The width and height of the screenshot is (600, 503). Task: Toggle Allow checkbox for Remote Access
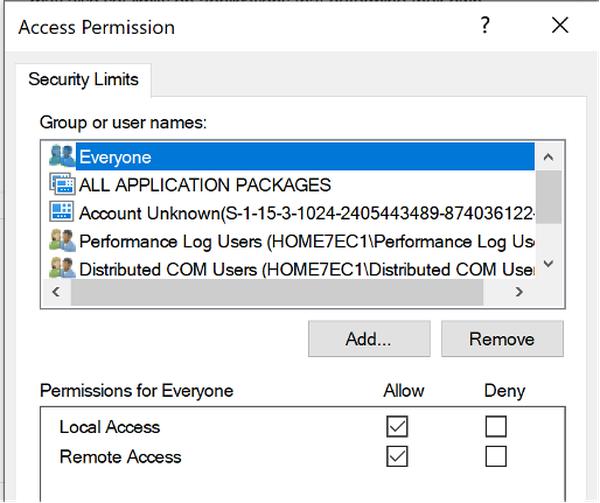coord(397,456)
